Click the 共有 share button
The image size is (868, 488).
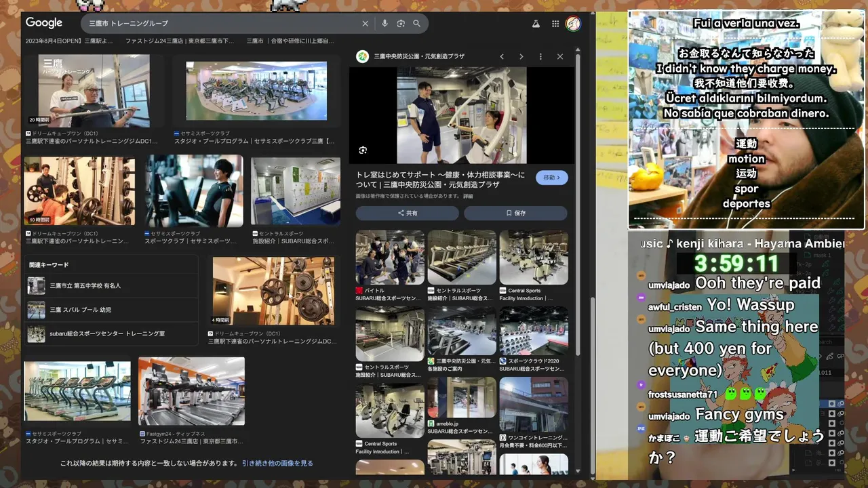tap(408, 213)
